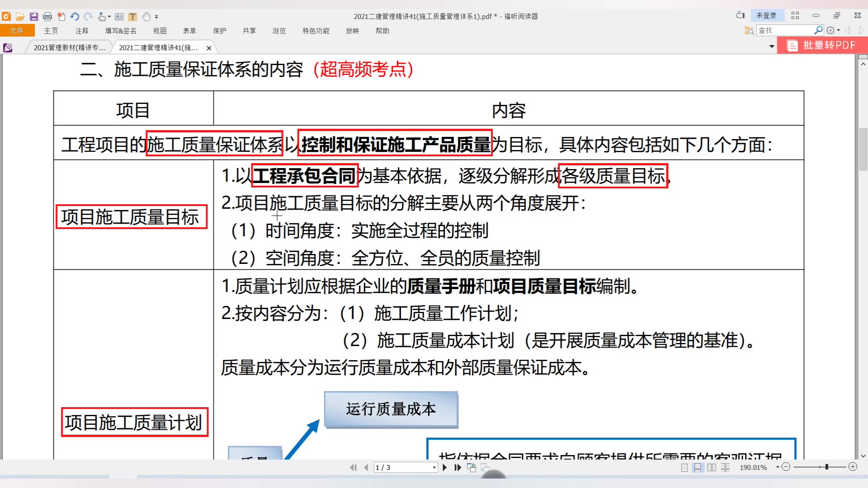Open search settings gear dropdown
The width and height of the screenshot is (868, 488).
tap(833, 30)
